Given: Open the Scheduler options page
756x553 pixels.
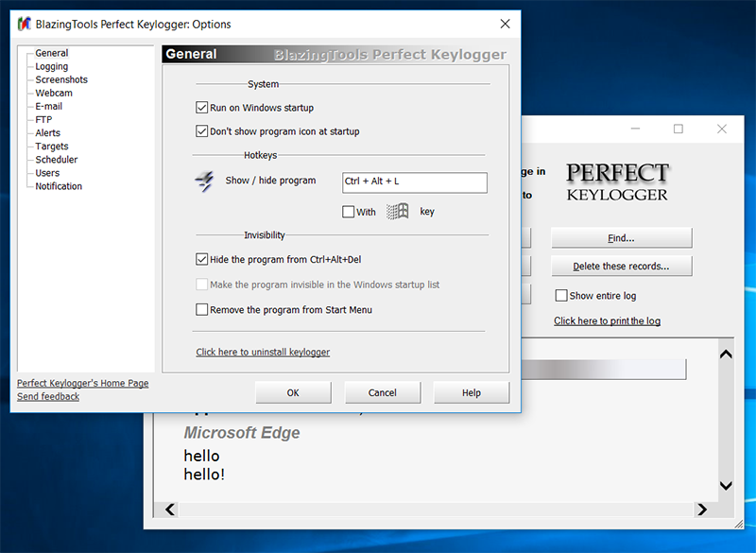Looking at the screenshot, I should pos(56,160).
